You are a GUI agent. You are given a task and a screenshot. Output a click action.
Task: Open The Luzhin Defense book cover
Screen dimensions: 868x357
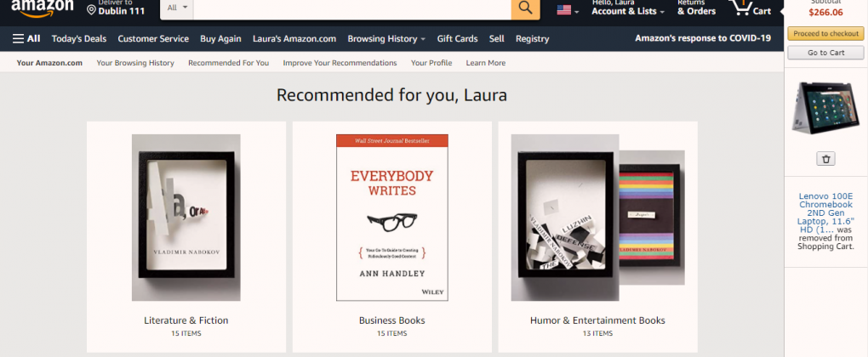(565, 218)
